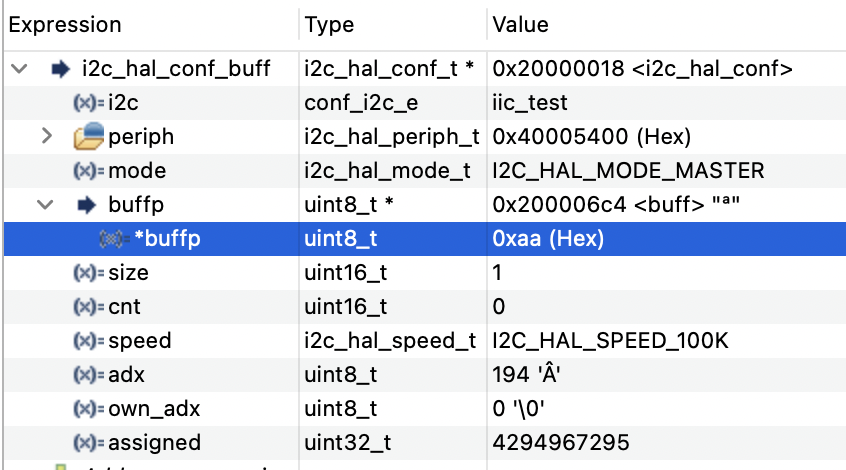Click the pointer arrow icon beside buffp
The width and height of the screenshot is (846, 470).
pyautogui.click(x=86, y=204)
